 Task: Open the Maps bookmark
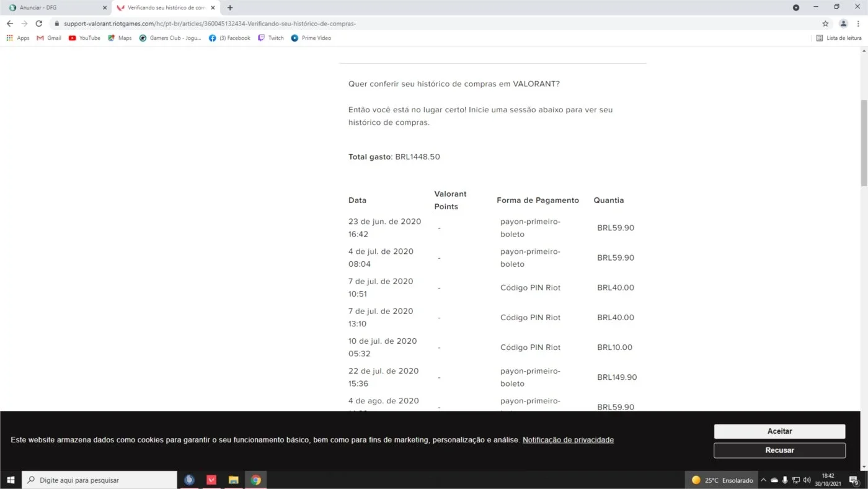120,38
